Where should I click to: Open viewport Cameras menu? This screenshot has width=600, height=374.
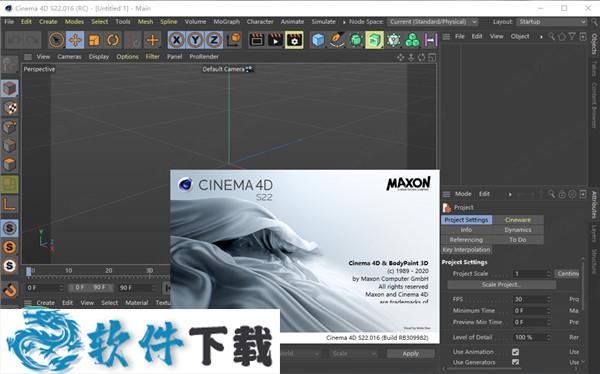click(x=69, y=57)
